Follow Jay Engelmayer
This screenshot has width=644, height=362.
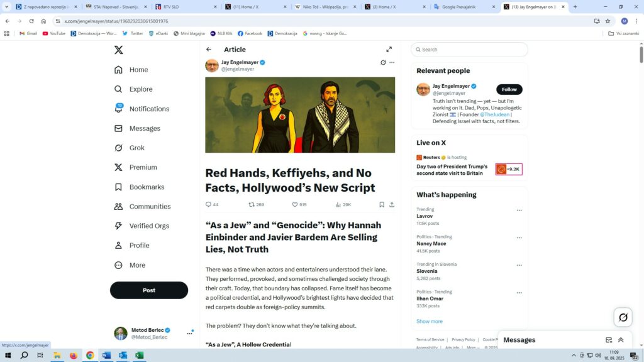509,89
